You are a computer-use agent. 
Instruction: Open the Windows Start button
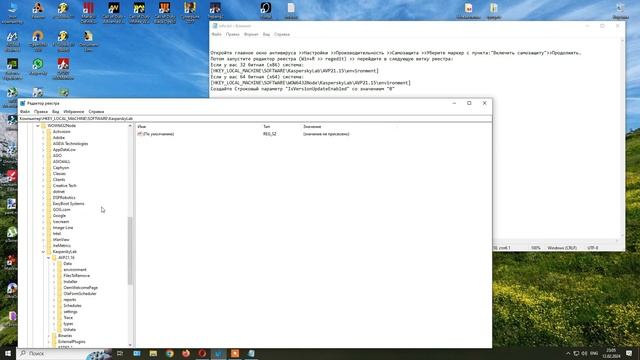[x=8, y=353]
